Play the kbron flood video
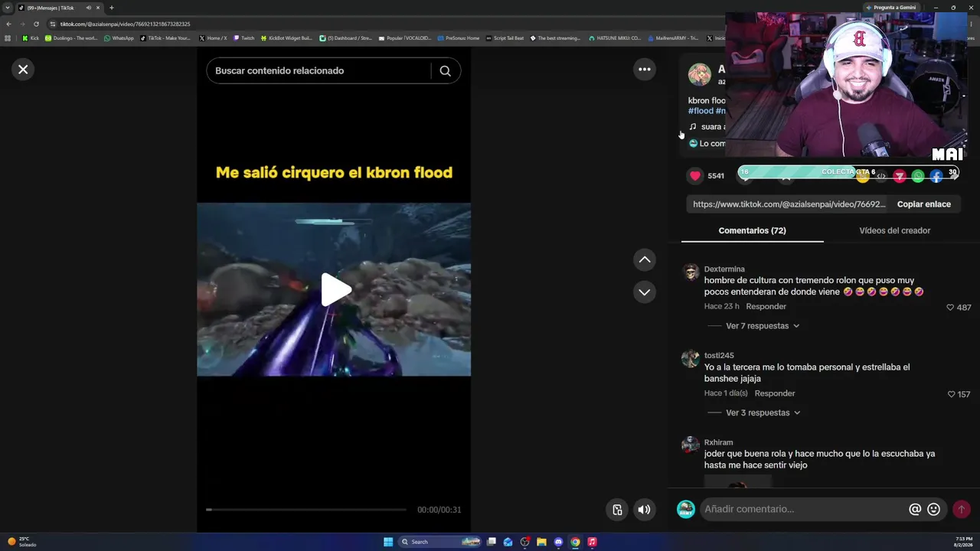 (335, 290)
